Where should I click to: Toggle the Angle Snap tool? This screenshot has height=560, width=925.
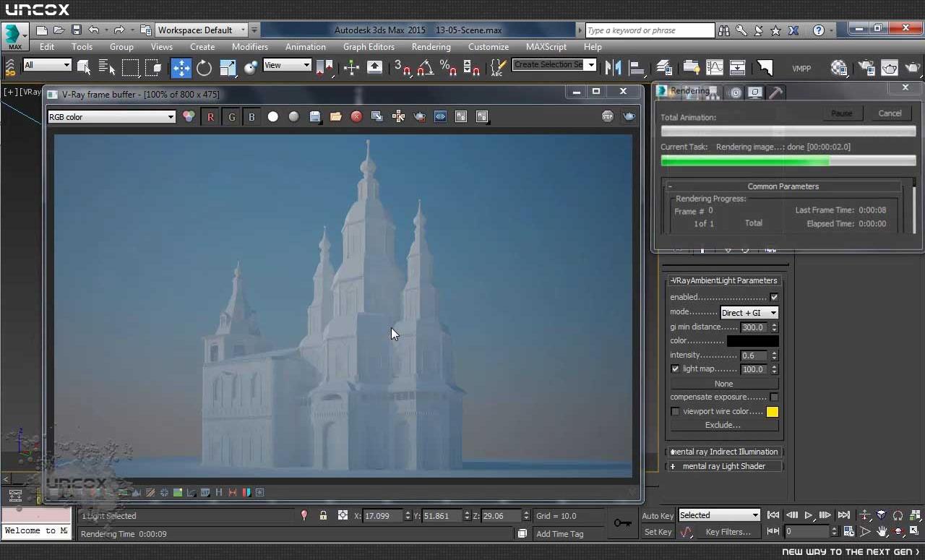425,68
